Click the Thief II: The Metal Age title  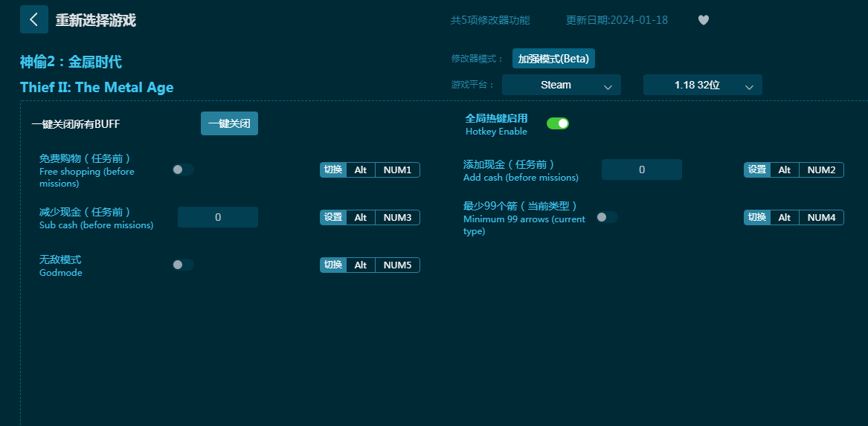[x=97, y=88]
